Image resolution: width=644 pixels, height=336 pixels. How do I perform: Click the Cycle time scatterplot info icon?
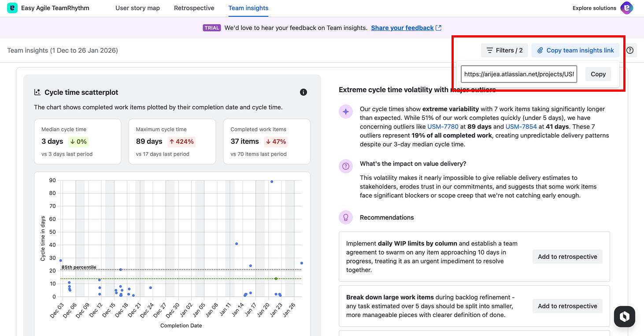pos(303,92)
